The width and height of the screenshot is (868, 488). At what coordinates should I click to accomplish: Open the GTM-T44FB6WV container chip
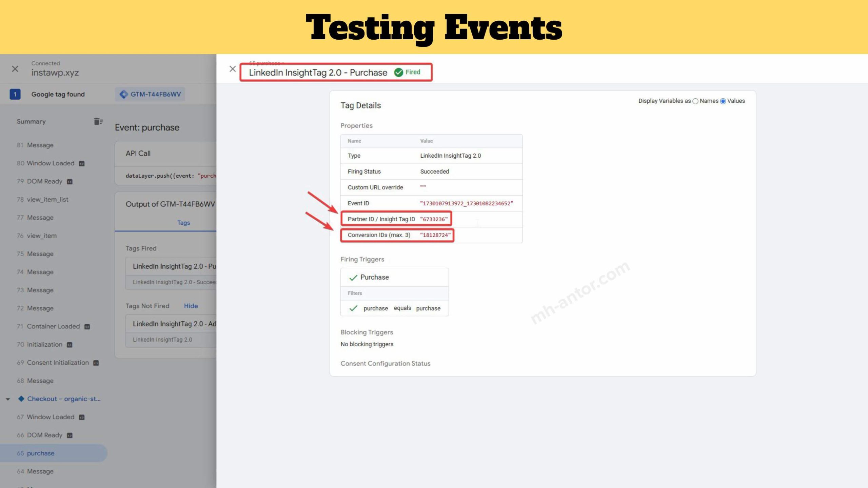click(150, 94)
